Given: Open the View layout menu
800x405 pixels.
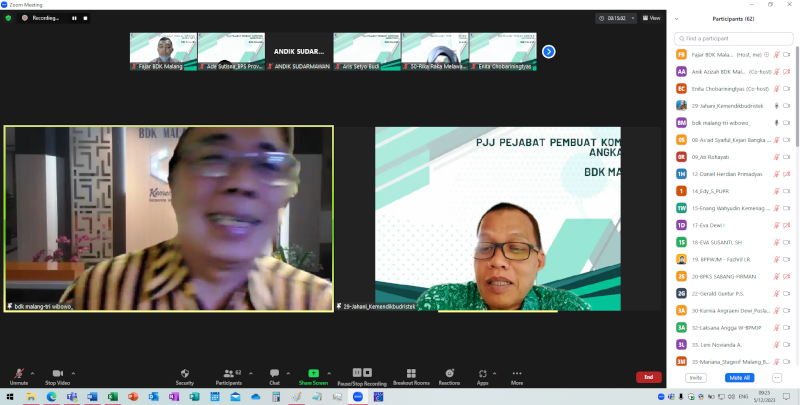Looking at the screenshot, I should click(x=651, y=18).
